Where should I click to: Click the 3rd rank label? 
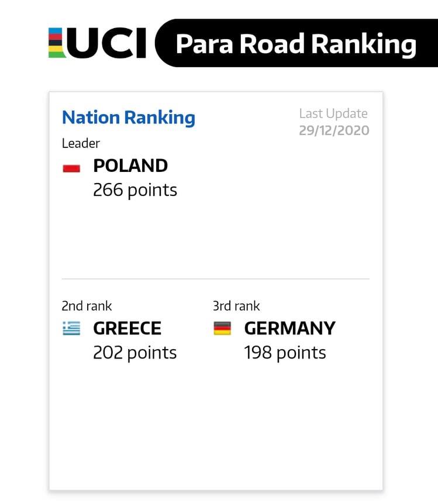pyautogui.click(x=236, y=306)
